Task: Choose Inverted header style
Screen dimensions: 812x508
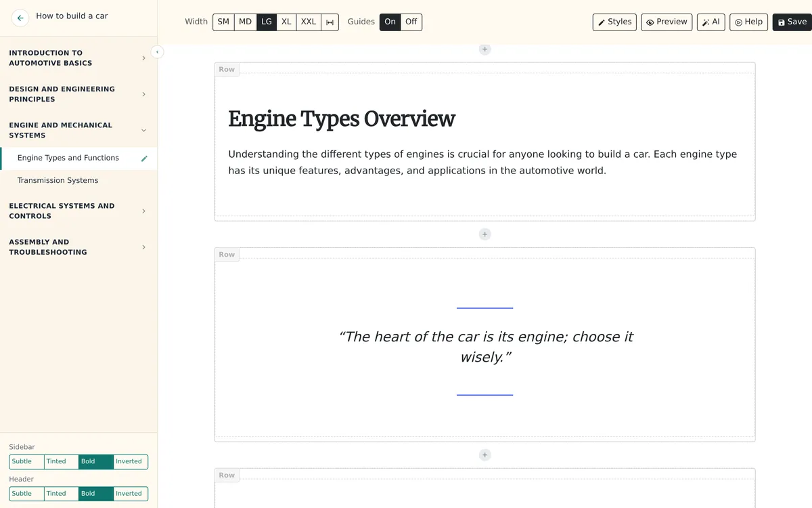Action: (130, 494)
